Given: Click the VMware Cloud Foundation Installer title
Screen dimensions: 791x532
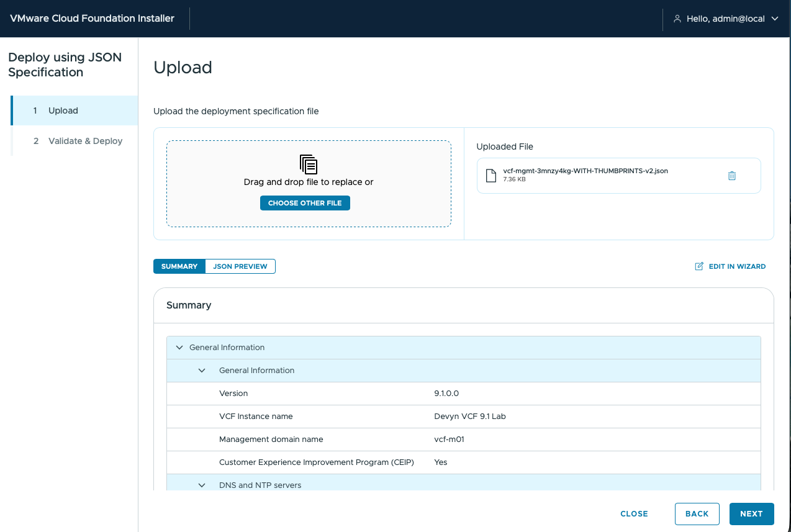Looking at the screenshot, I should point(92,19).
